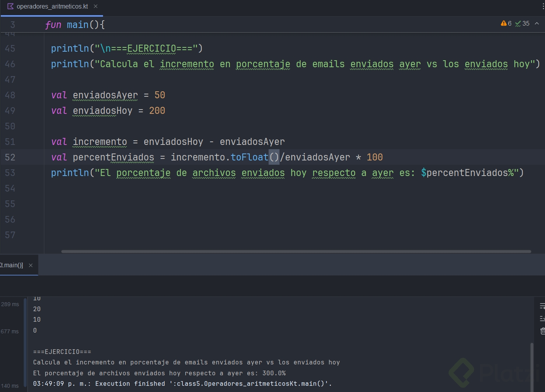The width and height of the screenshot is (545, 392).
Task: Place cursor on the toFloat call
Action: pos(249,157)
